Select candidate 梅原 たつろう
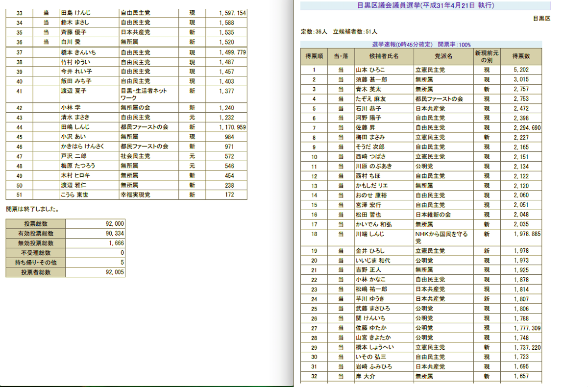588x387 pixels. tap(78, 166)
